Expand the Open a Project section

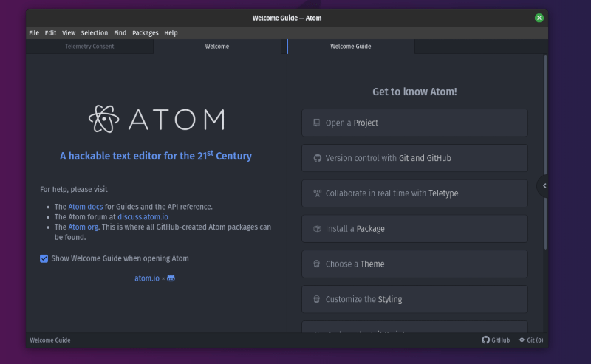414,123
